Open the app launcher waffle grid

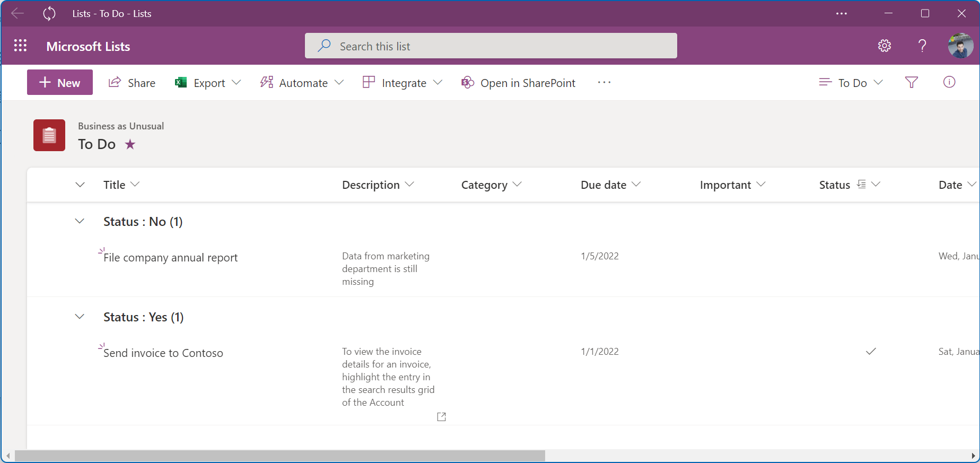point(20,46)
